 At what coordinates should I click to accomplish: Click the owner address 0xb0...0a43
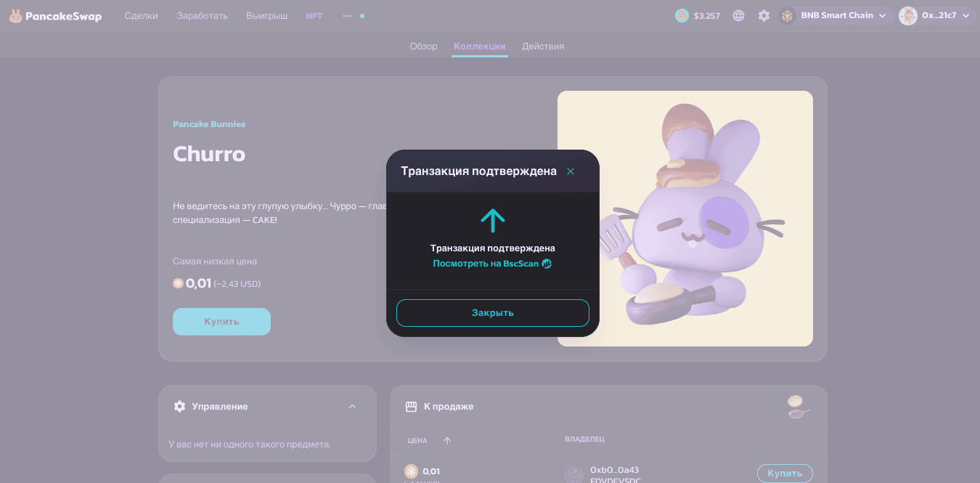[615, 470]
